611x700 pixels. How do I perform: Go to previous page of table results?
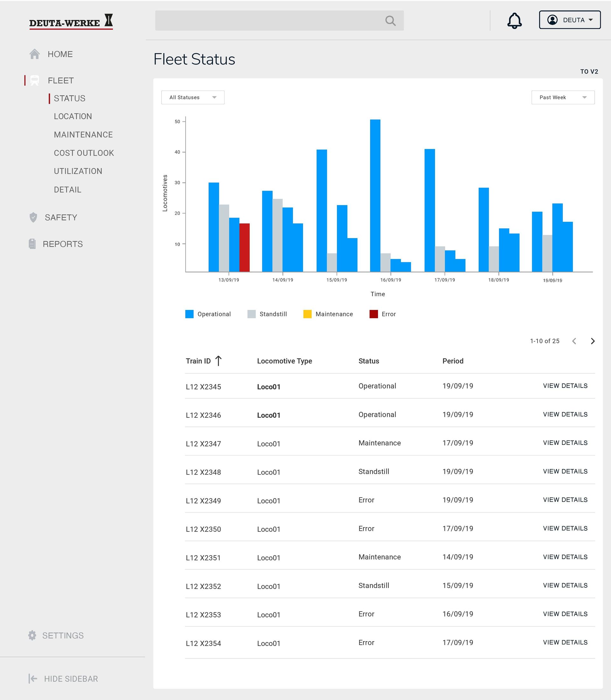[574, 341]
